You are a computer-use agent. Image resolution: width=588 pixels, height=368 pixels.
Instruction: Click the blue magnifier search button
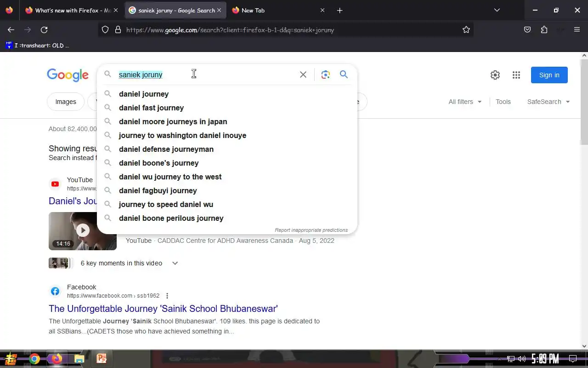[344, 75]
